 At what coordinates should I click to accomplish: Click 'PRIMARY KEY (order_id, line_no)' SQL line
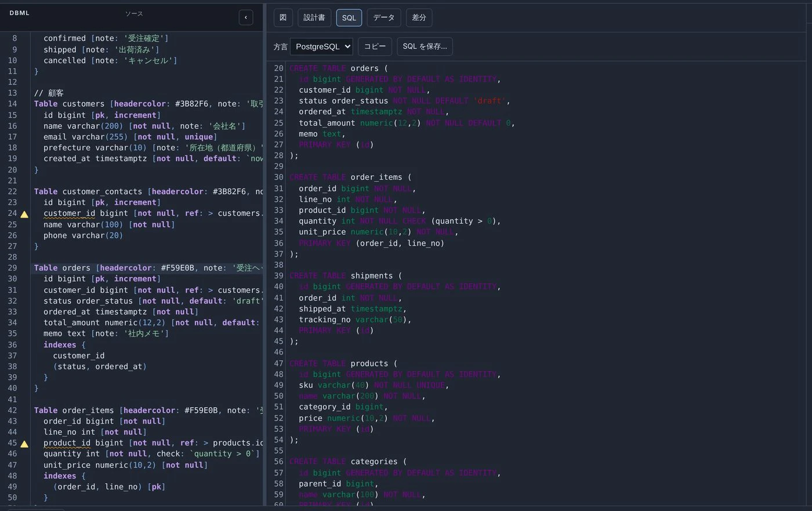click(371, 243)
